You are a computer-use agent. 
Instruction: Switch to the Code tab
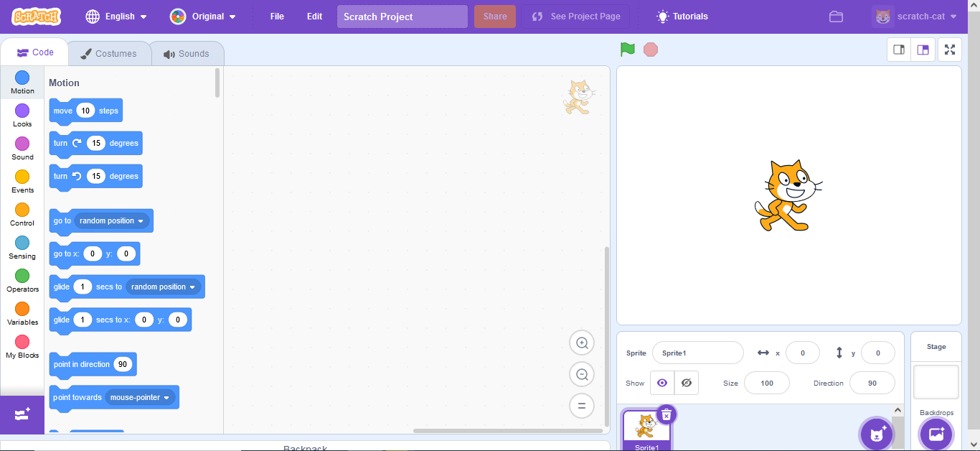[35, 52]
